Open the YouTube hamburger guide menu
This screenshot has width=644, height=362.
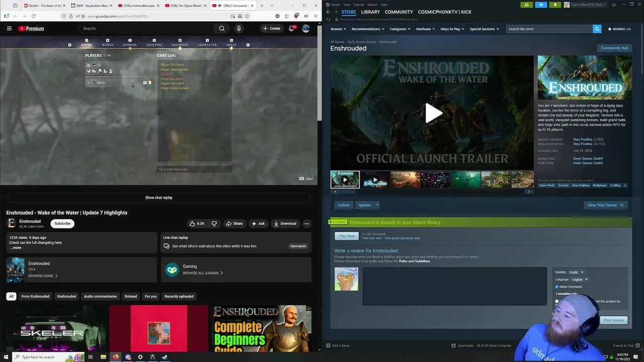coord(9,29)
